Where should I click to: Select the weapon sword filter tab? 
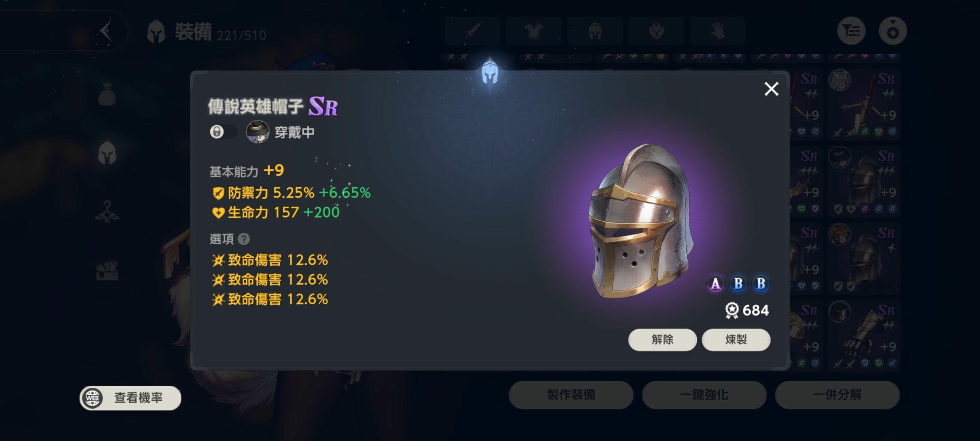pyautogui.click(x=473, y=30)
